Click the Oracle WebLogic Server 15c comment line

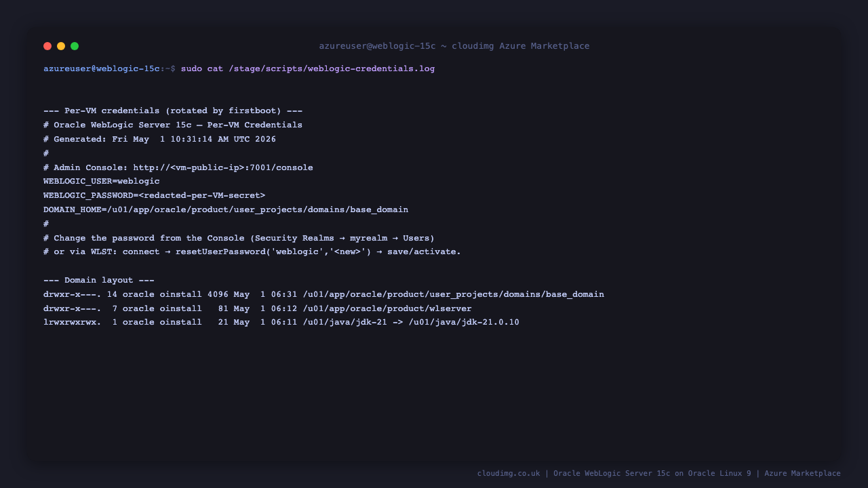click(x=173, y=125)
